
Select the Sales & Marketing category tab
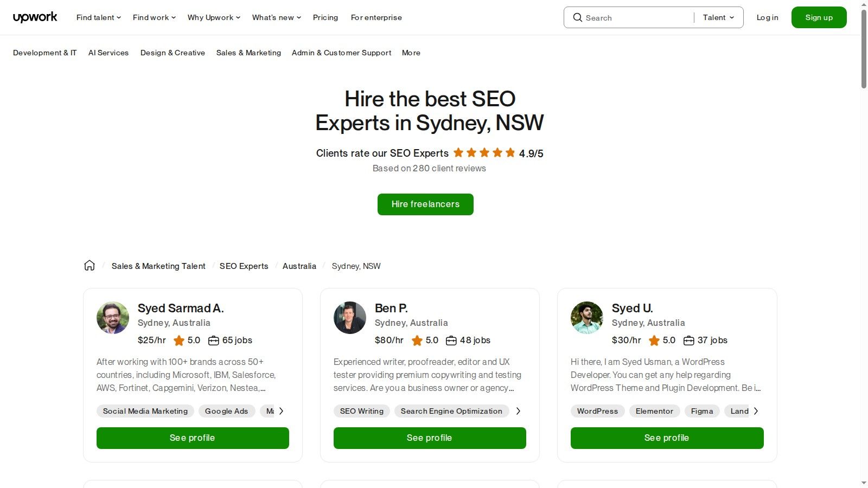[248, 53]
